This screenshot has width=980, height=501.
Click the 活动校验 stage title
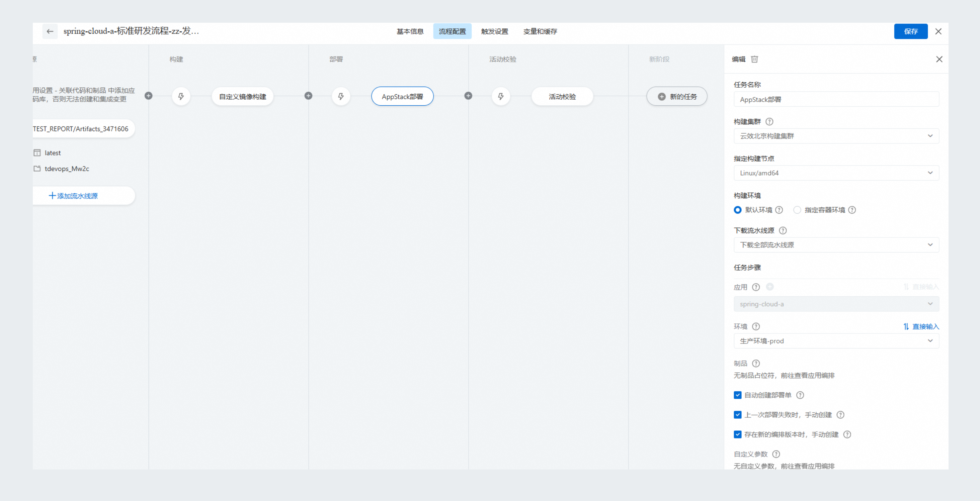coord(503,59)
